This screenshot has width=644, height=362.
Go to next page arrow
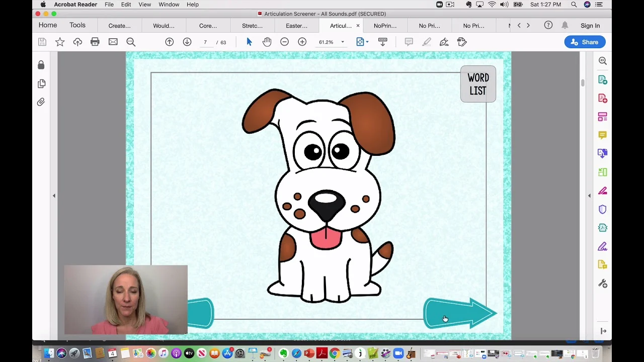coord(187,42)
